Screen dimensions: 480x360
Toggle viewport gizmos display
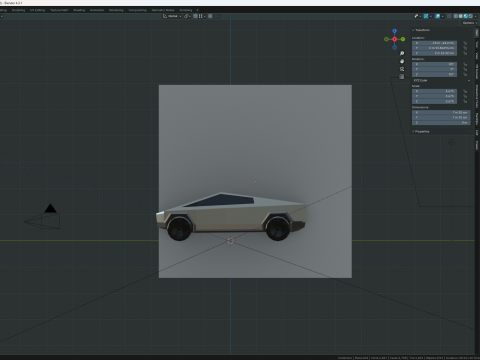pos(426,16)
